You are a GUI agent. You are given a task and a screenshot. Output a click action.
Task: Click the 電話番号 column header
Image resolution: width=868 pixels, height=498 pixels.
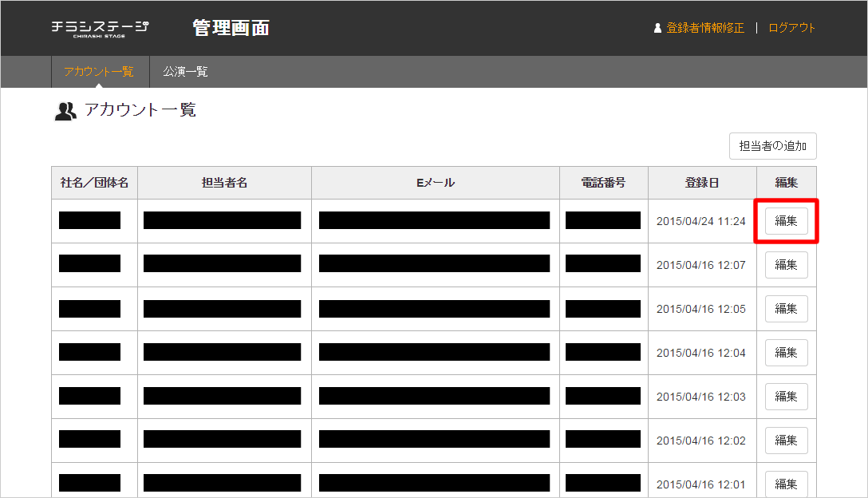click(x=603, y=183)
